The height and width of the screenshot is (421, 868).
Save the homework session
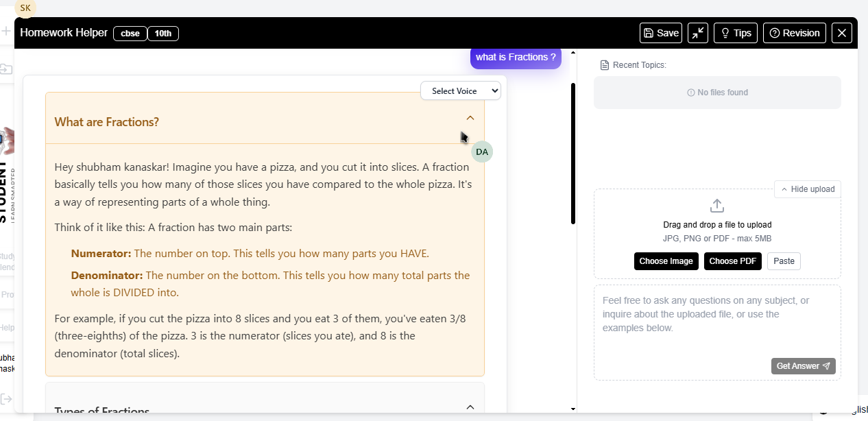point(661,33)
